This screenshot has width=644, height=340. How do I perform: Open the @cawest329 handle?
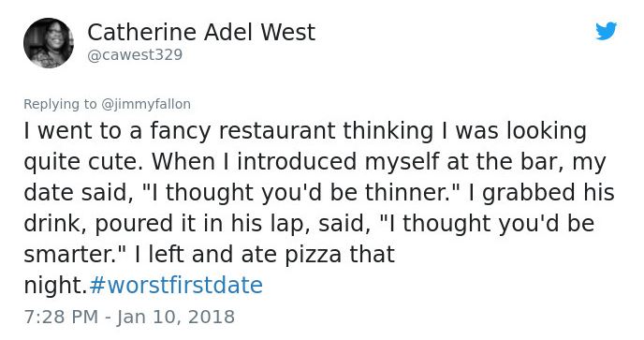135,54
